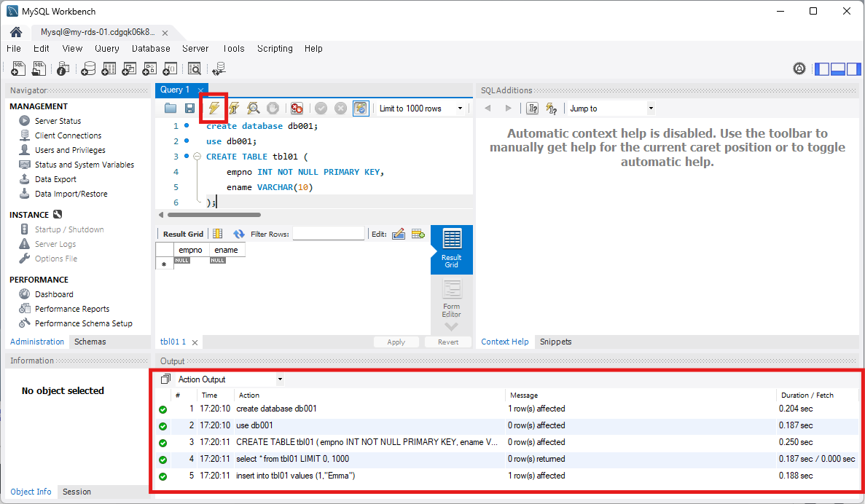865x504 pixels.
Task: Toggle the bottom output panel visibility
Action: 838,69
